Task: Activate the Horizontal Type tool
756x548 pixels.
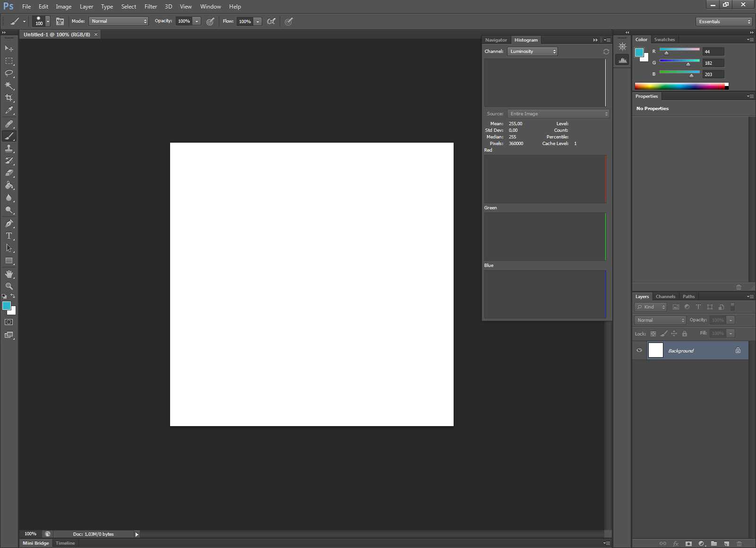Action: 9,236
